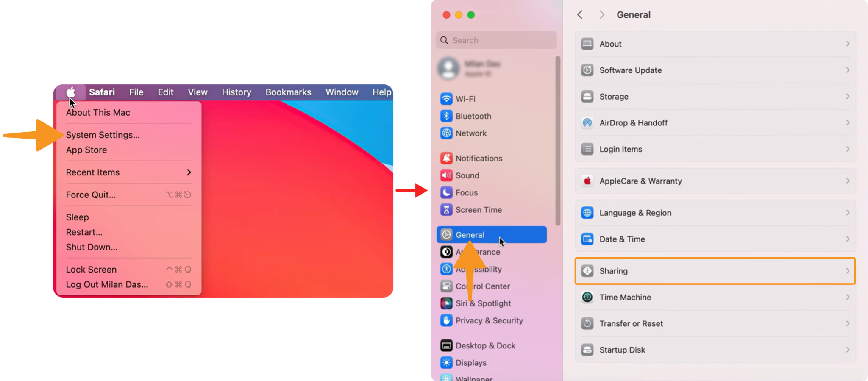The width and height of the screenshot is (868, 381).
Task: Open the Apple menu icon
Action: (71, 92)
